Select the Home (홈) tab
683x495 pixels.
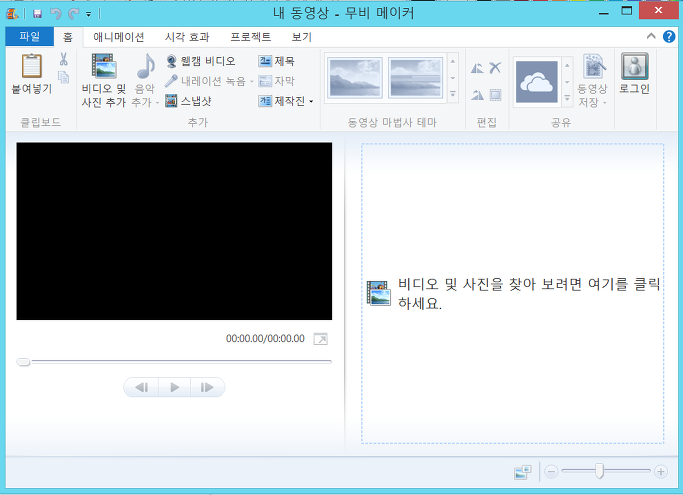click(68, 37)
